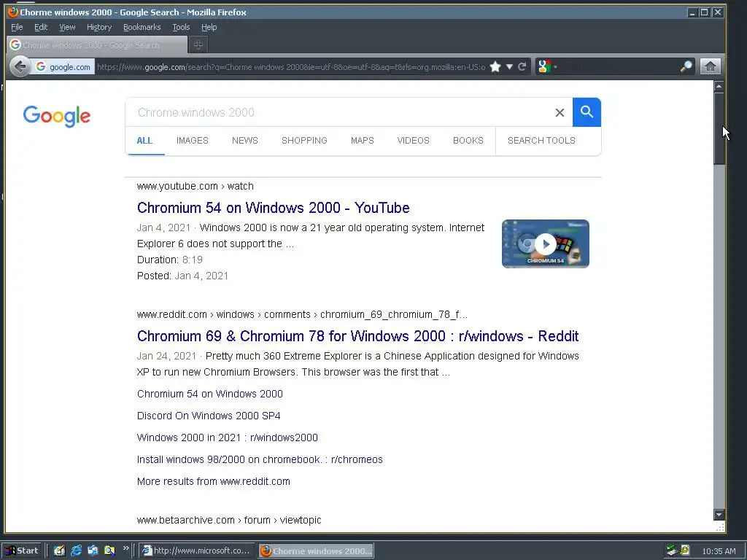
Task: Click the www.reddit.com › windows › comments breadcrumb
Action: click(302, 315)
